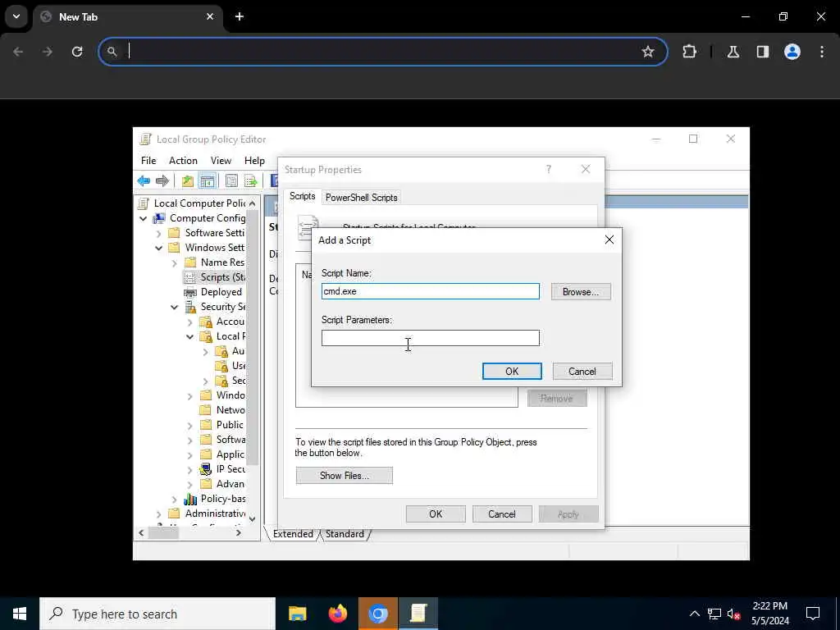
Task: Close the Add a Script dialog
Action: [x=609, y=240]
